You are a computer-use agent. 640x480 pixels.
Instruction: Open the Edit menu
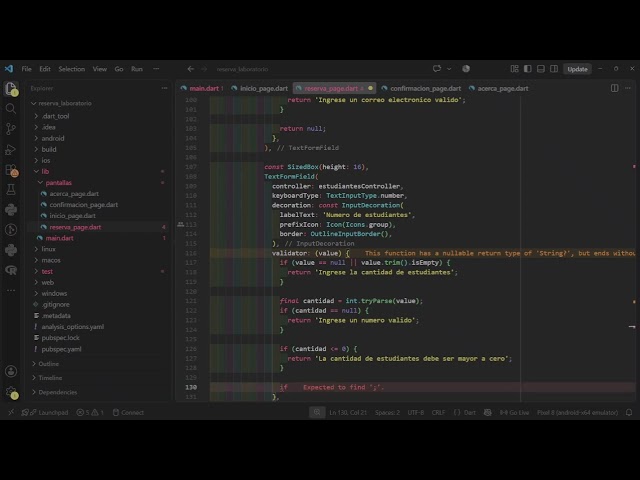(x=45, y=69)
